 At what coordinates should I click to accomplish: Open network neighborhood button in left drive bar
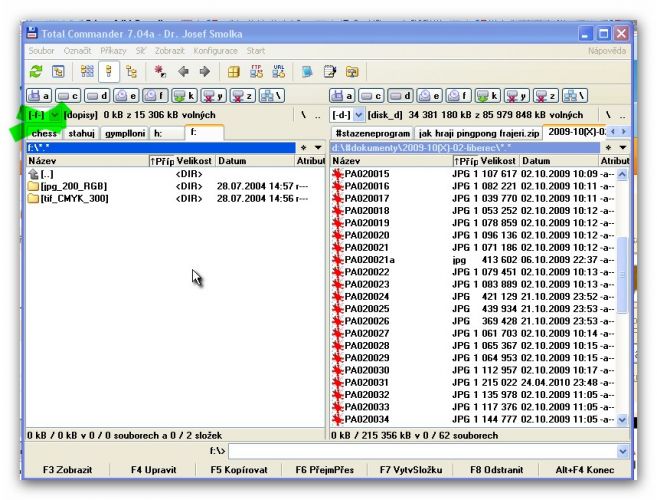pyautogui.click(x=272, y=96)
